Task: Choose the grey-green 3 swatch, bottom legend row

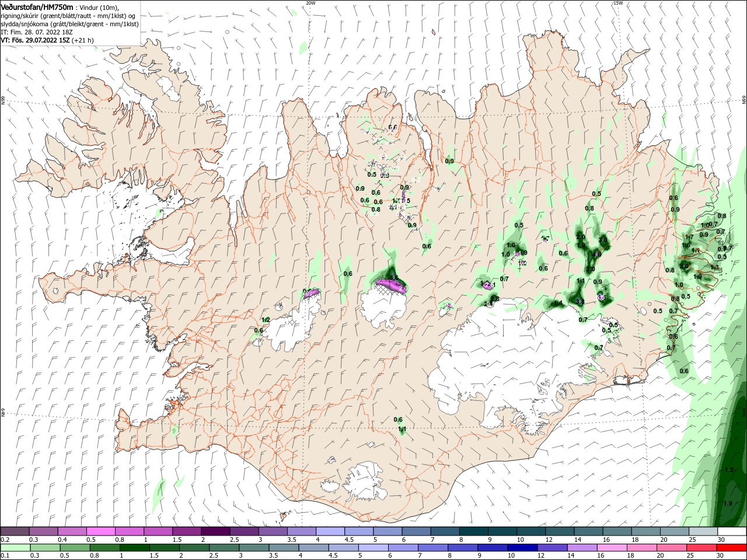Action: 253,548
